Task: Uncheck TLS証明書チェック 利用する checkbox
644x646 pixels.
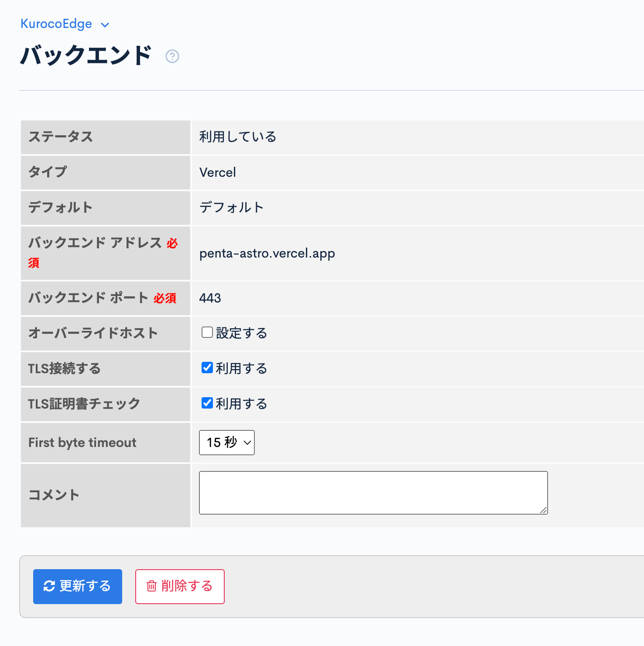Action: point(207,403)
